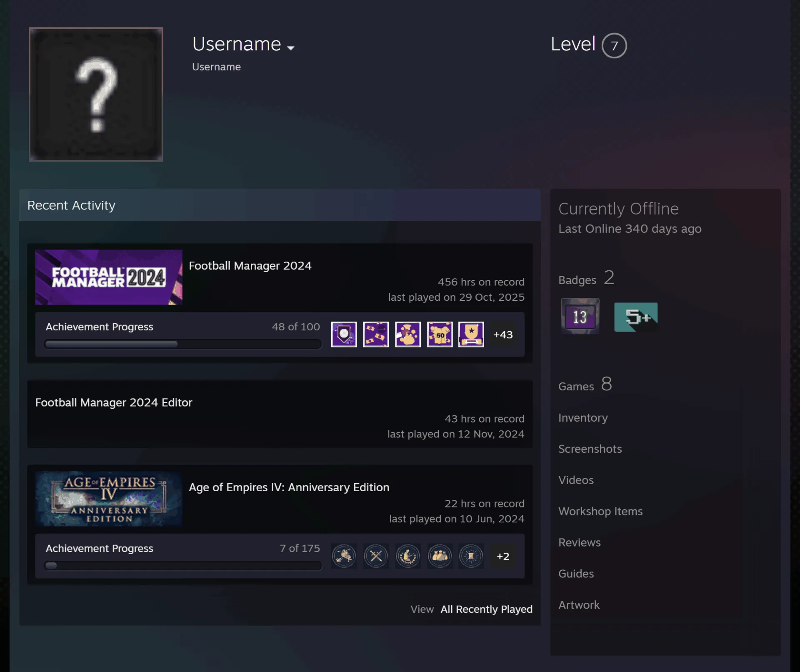Go to Reviews

(580, 543)
